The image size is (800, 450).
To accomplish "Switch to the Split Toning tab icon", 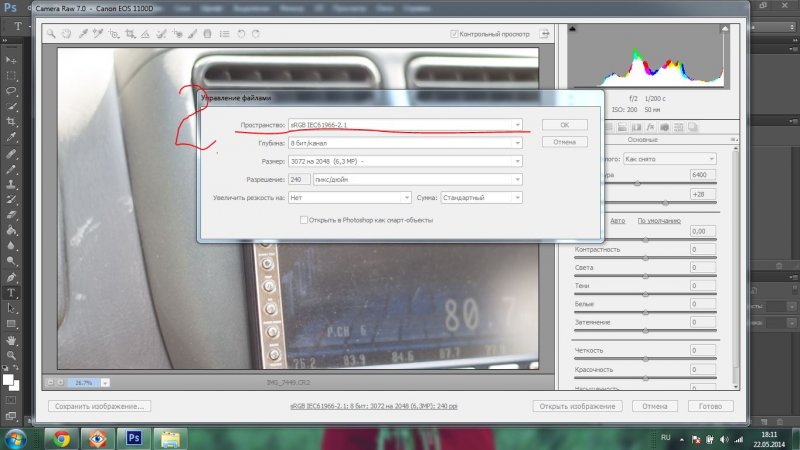I will click(622, 127).
